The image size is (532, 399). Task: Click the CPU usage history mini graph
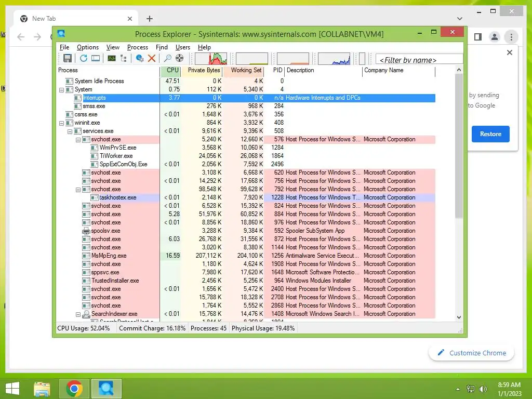211,59
